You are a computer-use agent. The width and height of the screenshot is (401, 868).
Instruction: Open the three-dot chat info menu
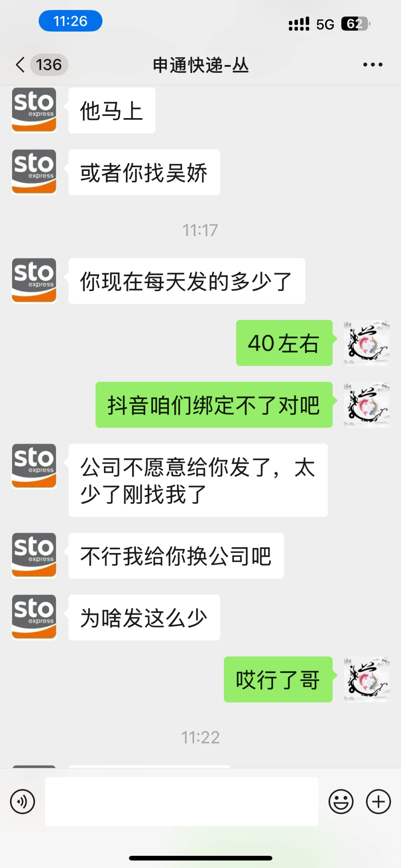click(x=373, y=65)
